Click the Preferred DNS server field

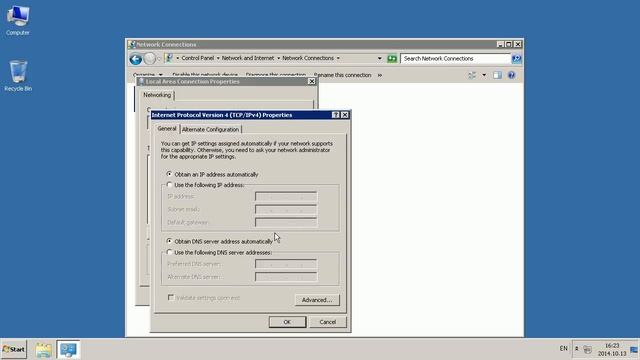click(286, 264)
